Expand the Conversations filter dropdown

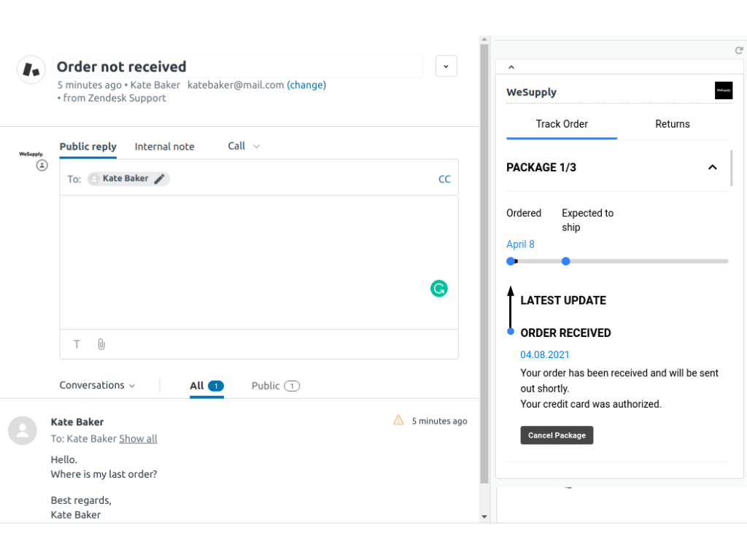[97, 386]
